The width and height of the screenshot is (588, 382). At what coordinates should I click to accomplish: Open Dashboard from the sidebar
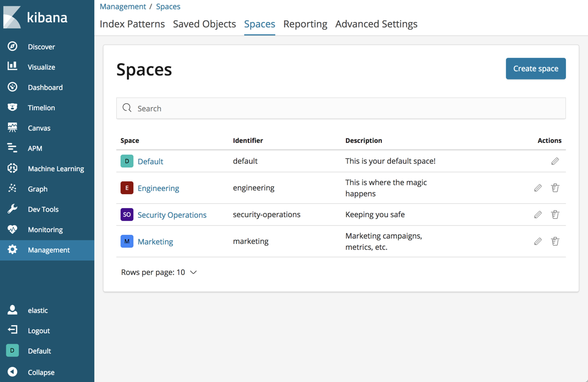(12, 87)
